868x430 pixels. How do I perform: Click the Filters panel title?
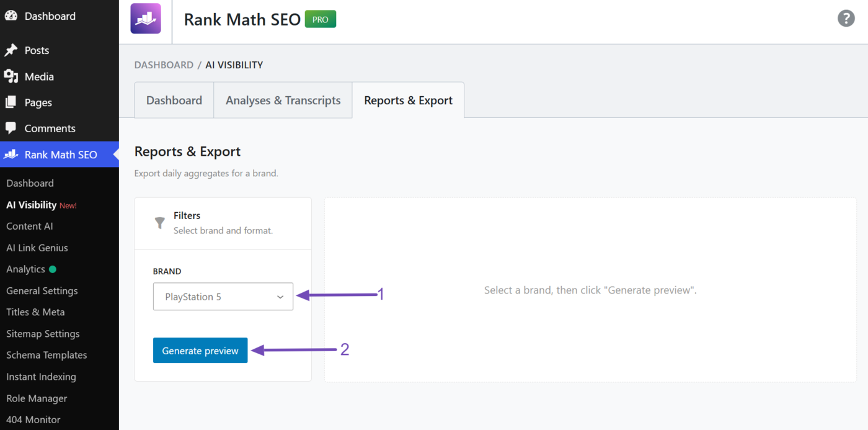(x=187, y=215)
